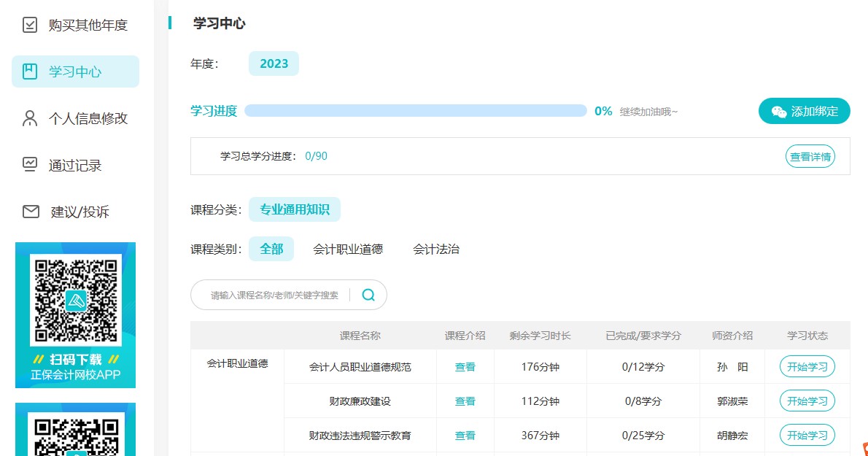The height and width of the screenshot is (456, 868).
Task: Click the 建议/投诉 envelope icon
Action: click(x=30, y=212)
